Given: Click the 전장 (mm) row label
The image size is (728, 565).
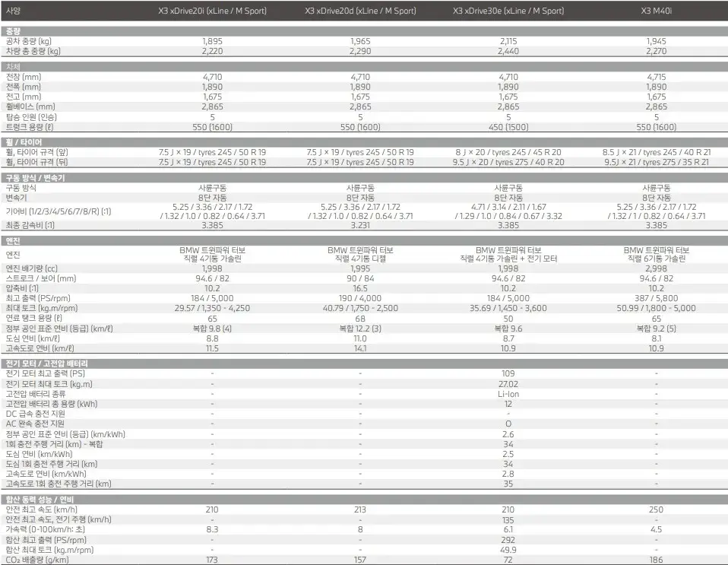Looking at the screenshot, I should tap(24, 77).
